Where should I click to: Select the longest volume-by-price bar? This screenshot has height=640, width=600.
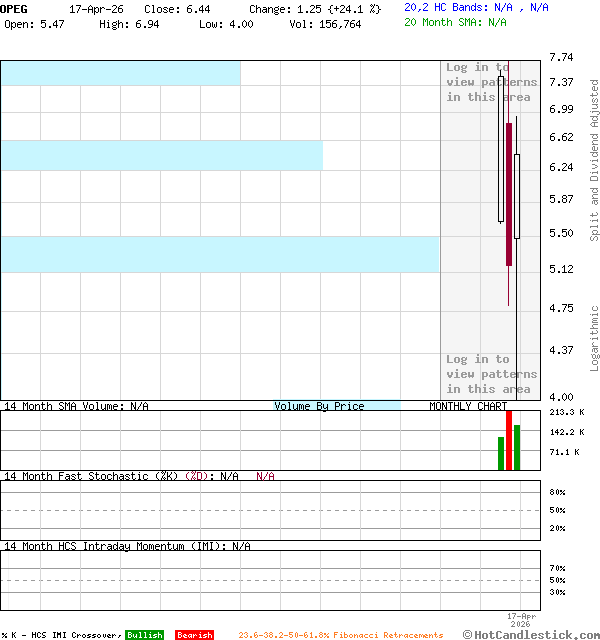pyautogui.click(x=220, y=254)
